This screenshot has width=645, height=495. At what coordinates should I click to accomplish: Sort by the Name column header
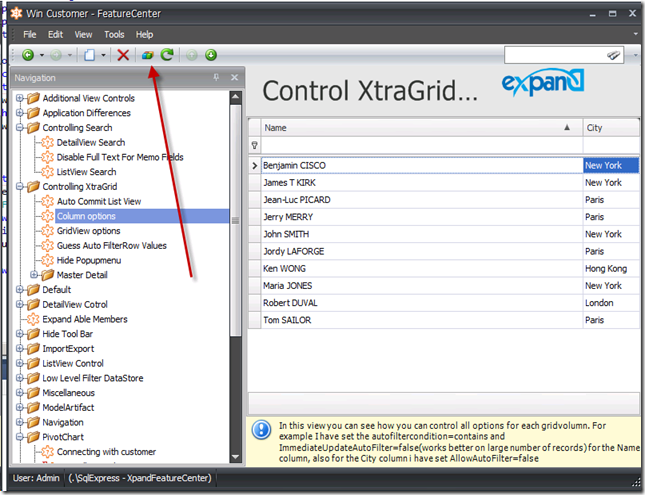[422, 128]
